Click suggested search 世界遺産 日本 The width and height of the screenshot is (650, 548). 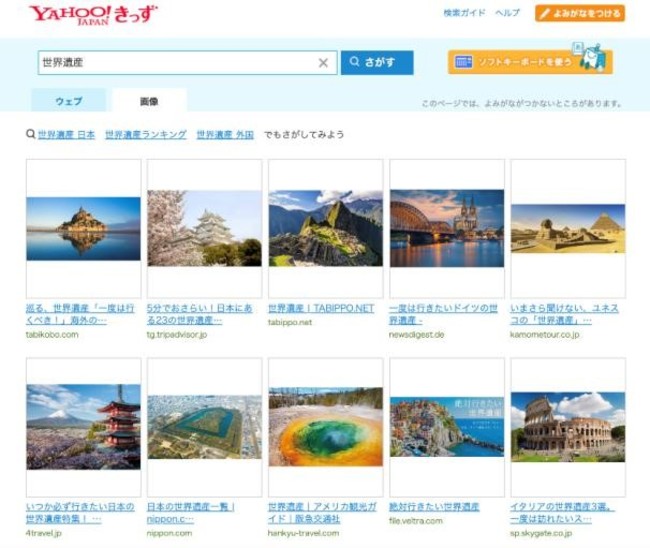click(x=66, y=135)
